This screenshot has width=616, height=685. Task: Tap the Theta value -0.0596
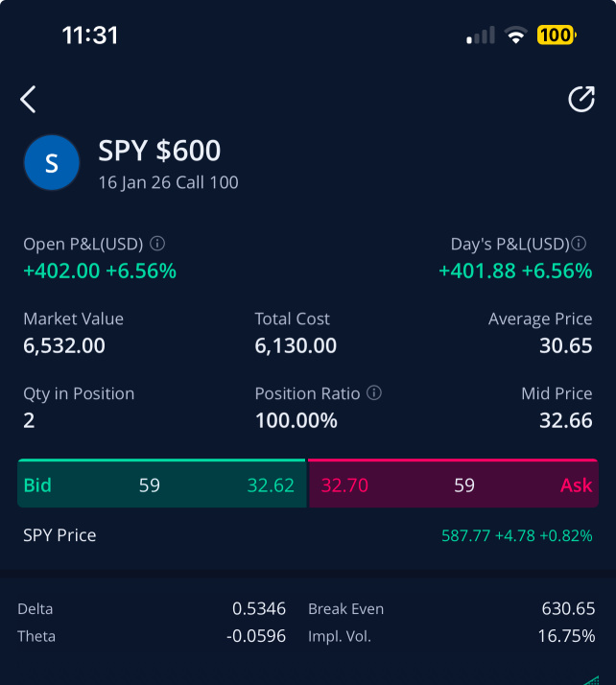click(x=256, y=636)
